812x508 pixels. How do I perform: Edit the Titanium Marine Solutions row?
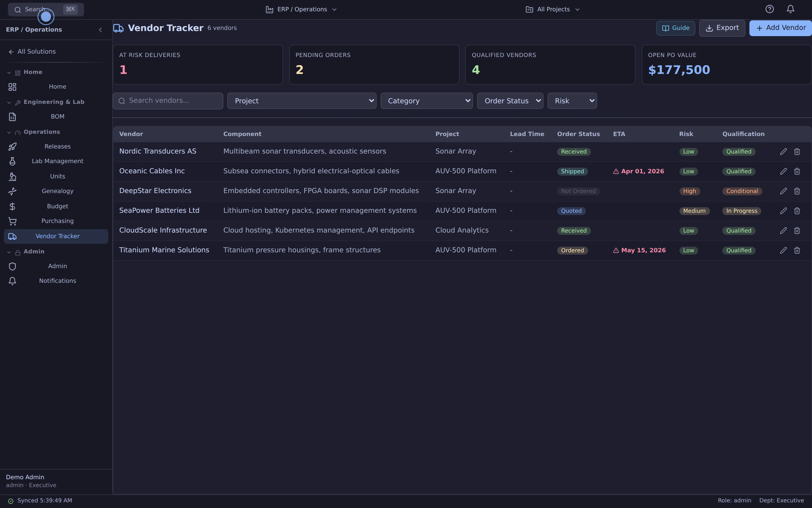tap(783, 250)
